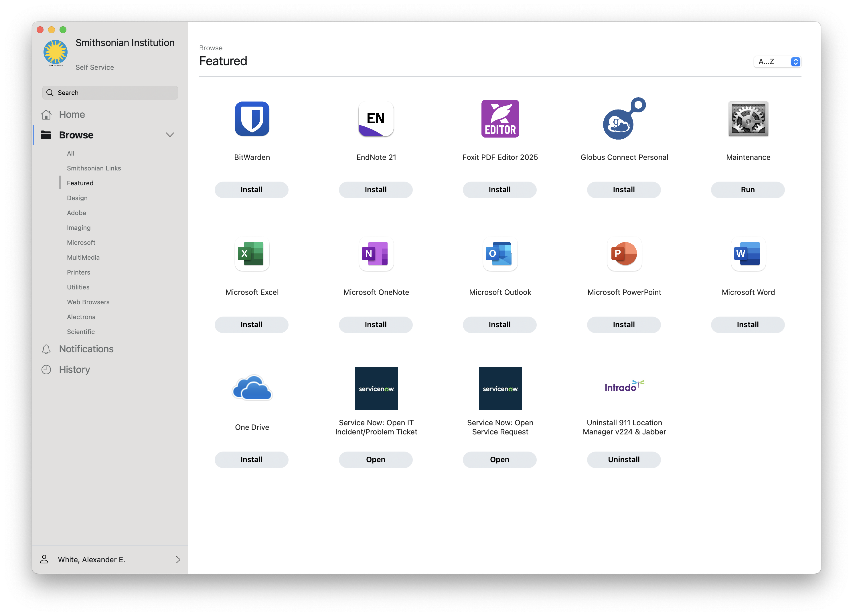The height and width of the screenshot is (616, 853).
Task: Open Service Now Service Request
Action: [499, 459]
